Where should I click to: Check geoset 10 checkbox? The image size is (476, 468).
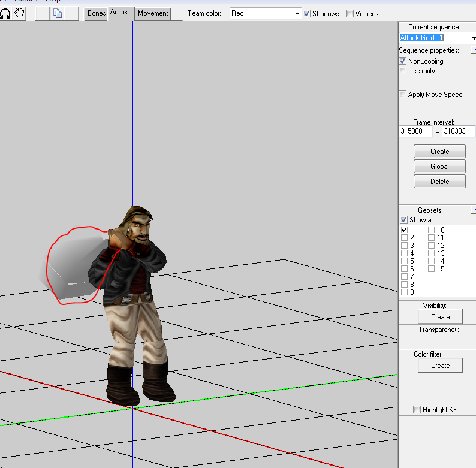(432, 230)
